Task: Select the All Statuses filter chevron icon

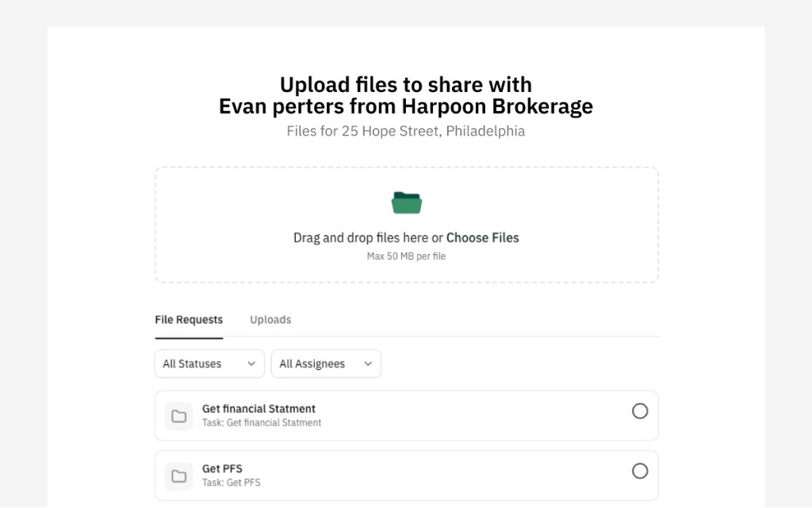Action: tap(251, 364)
